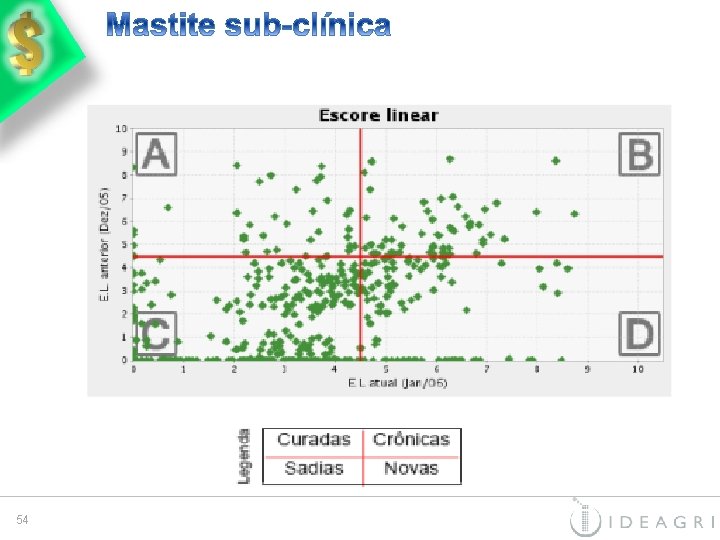The width and height of the screenshot is (720, 540).
Task: Click the Mastite sub-clínica title
Action: (x=248, y=25)
